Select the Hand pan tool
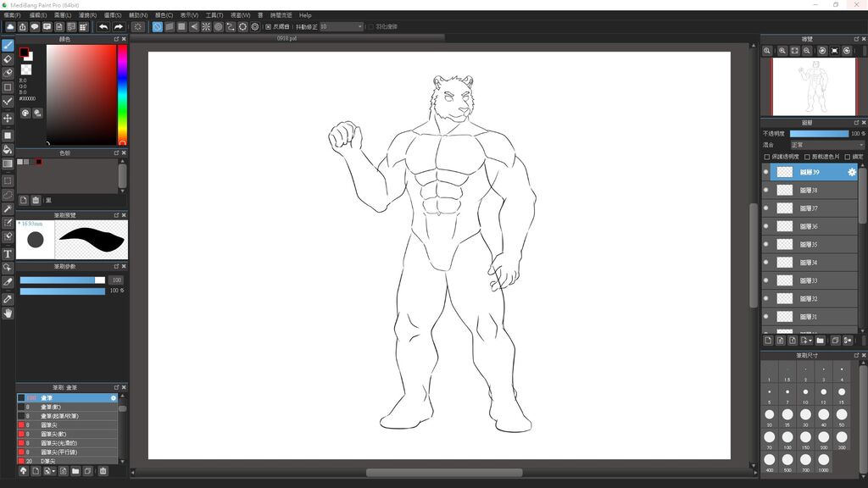The width and height of the screenshot is (868, 488). (x=8, y=313)
